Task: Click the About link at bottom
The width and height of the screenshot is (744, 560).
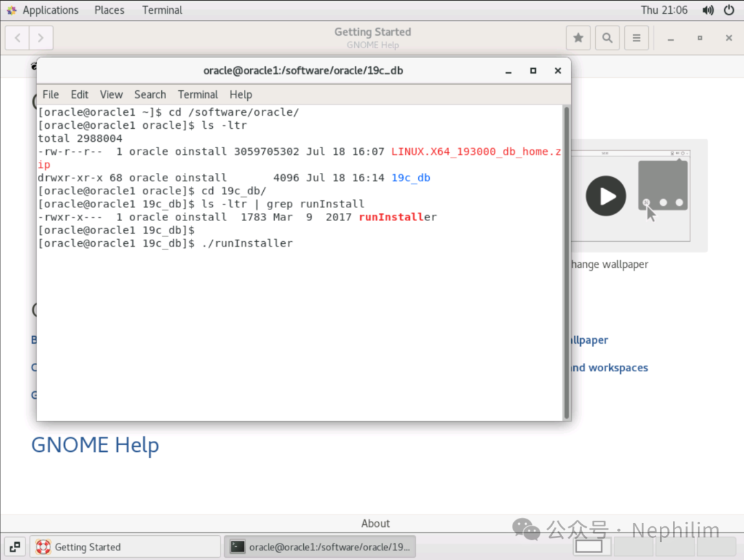Action: click(375, 523)
